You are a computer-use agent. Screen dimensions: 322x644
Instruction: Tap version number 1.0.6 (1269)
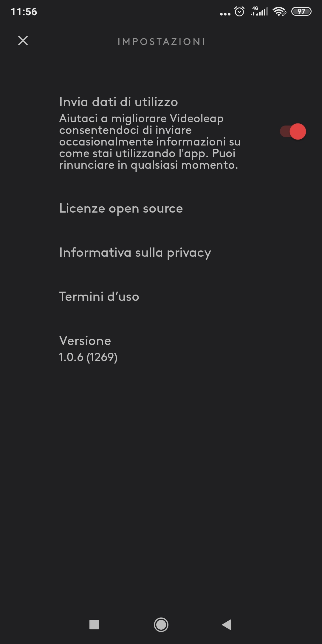pos(88,357)
